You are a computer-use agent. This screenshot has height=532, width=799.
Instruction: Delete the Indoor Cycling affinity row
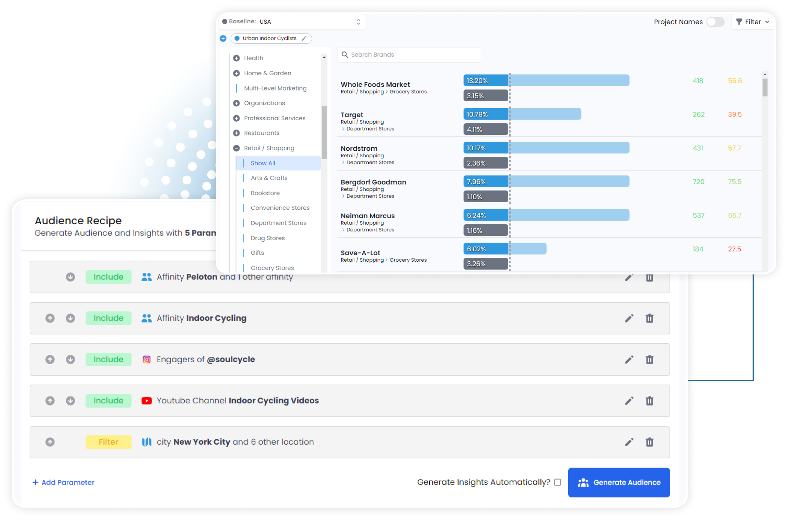(649, 318)
